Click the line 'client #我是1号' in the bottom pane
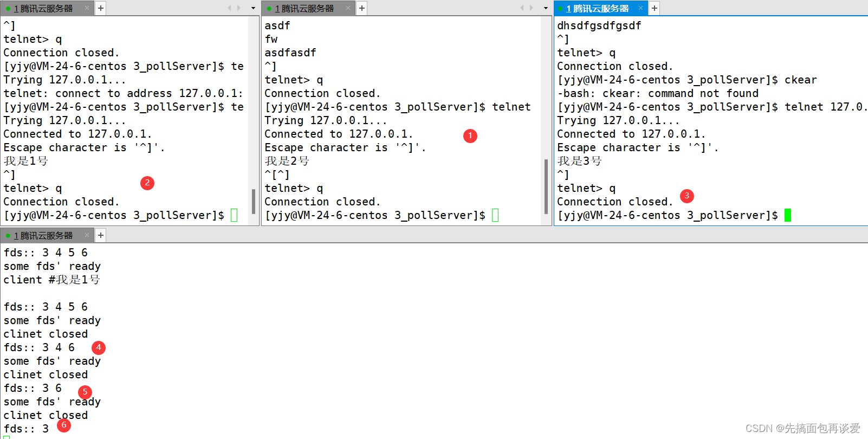Viewport: 868px width, 439px height. coord(52,280)
